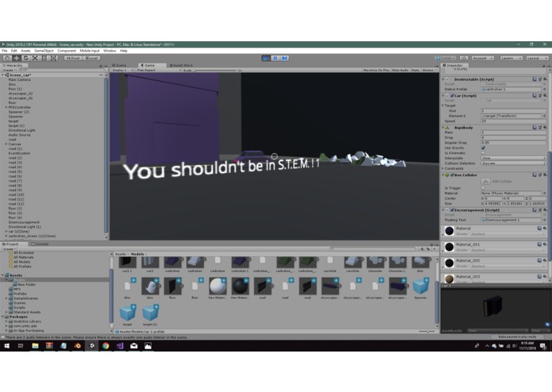Click Create in Hierarchy panel
Viewport: 552px width, 392px height.
[x=9, y=70]
